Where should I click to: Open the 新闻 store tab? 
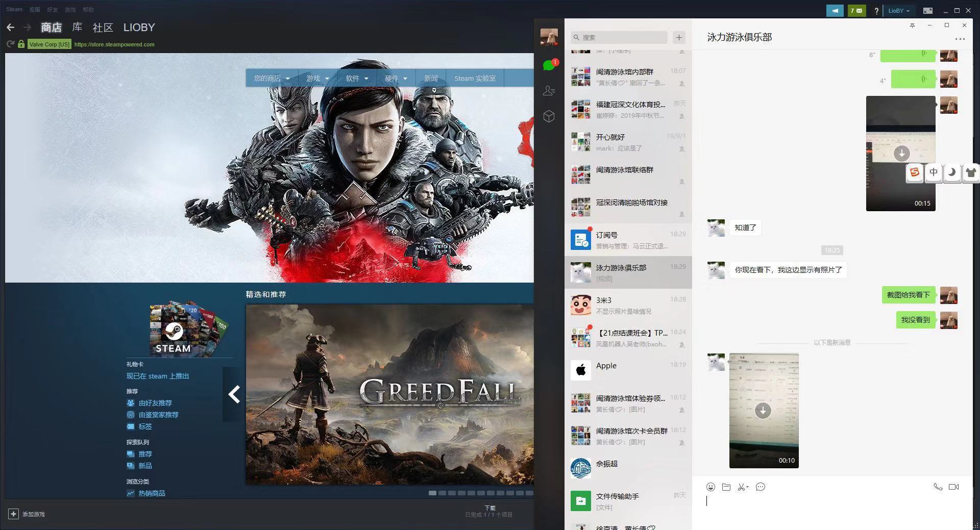pyautogui.click(x=431, y=78)
